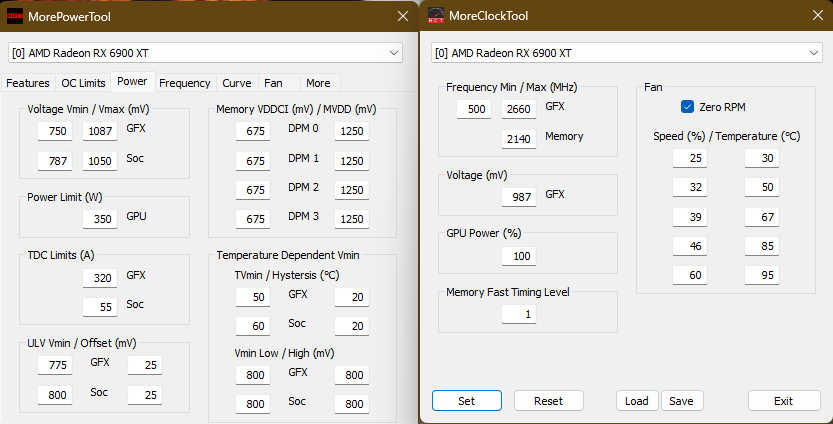Switch to the Features tab
This screenshot has width=833, height=424.
[x=28, y=83]
